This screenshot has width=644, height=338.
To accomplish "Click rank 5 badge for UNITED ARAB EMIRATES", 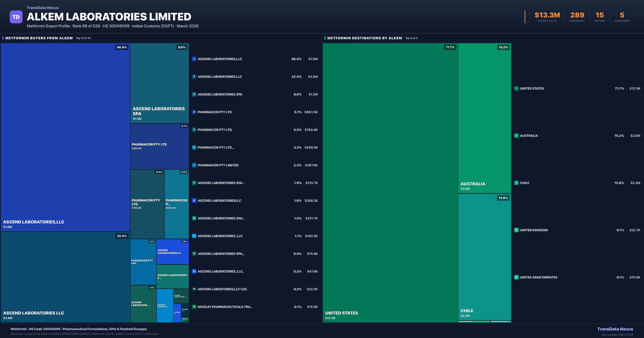I will 516,277.
